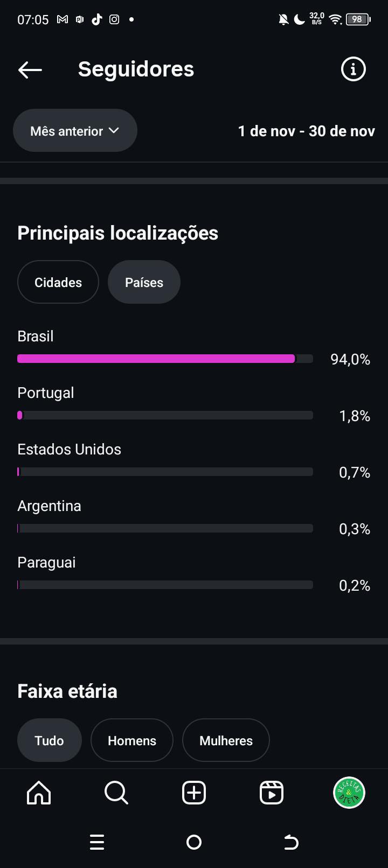This screenshot has width=388, height=868.
Task: Filter age range by Mulheres
Action: pyautogui.click(x=226, y=740)
